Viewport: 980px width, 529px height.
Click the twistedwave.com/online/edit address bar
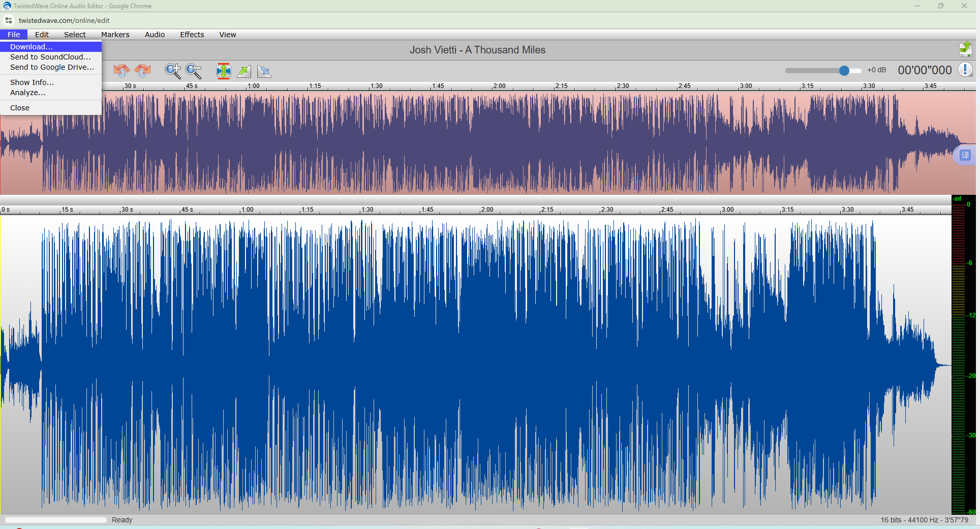(64, 20)
